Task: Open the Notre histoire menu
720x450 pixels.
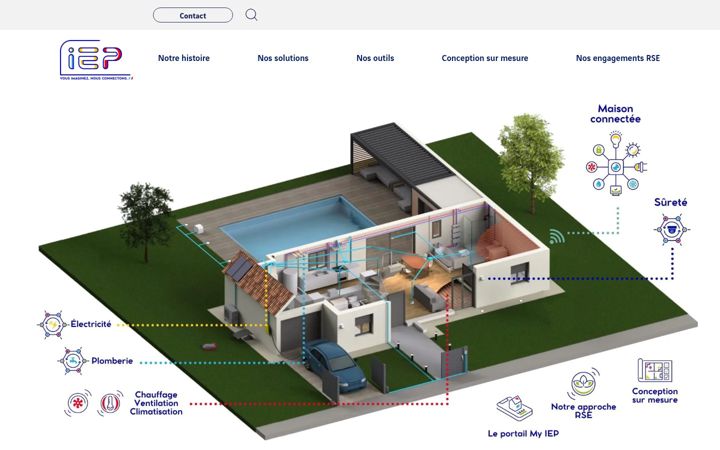Action: tap(184, 58)
